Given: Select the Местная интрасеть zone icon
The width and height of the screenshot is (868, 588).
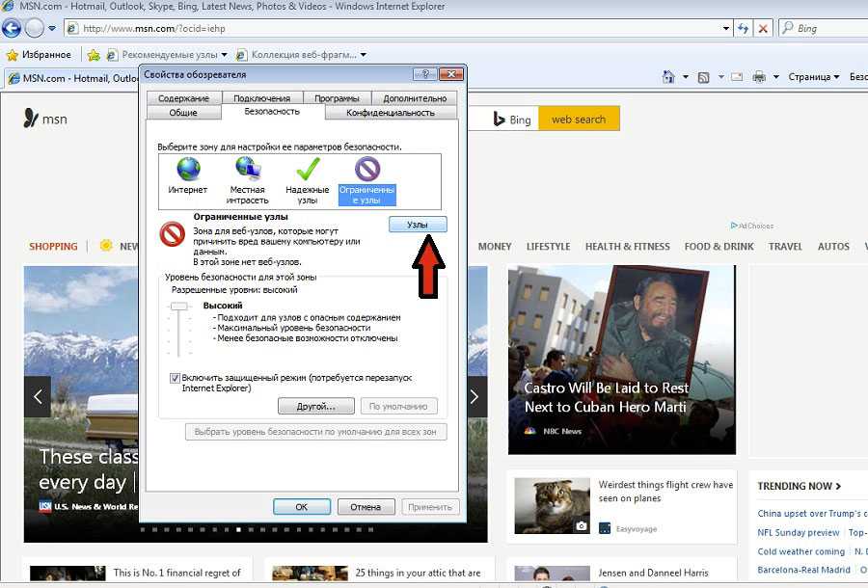Looking at the screenshot, I should click(x=248, y=171).
